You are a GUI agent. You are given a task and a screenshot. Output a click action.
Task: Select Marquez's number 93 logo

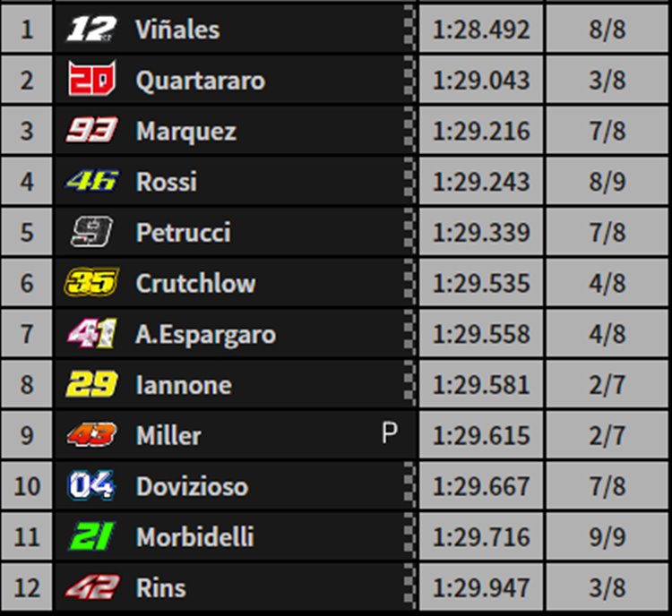(91, 129)
